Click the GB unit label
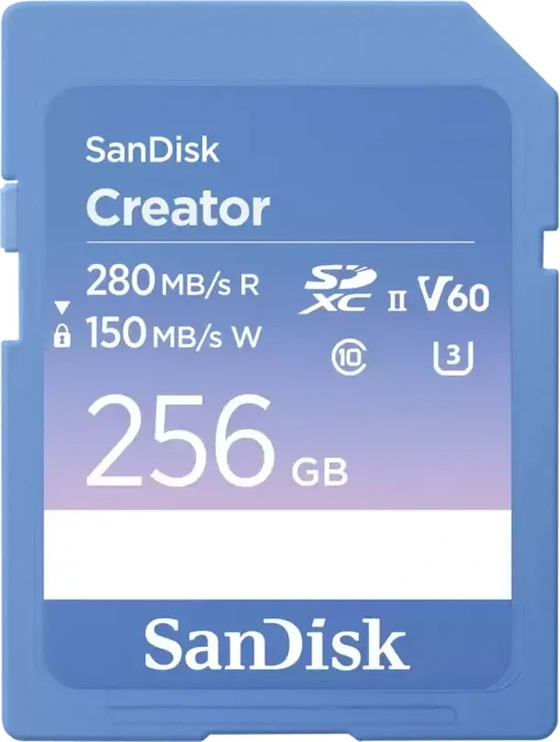The height and width of the screenshot is (742, 560). coord(319,471)
